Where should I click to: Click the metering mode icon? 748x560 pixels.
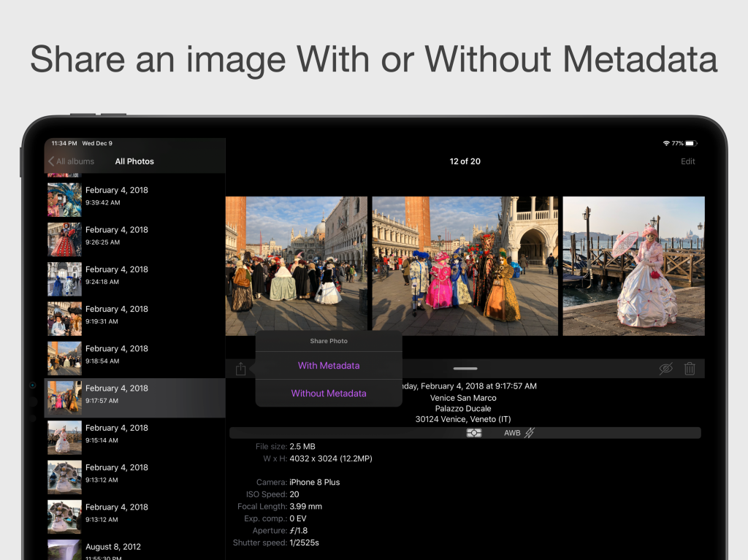(x=474, y=433)
